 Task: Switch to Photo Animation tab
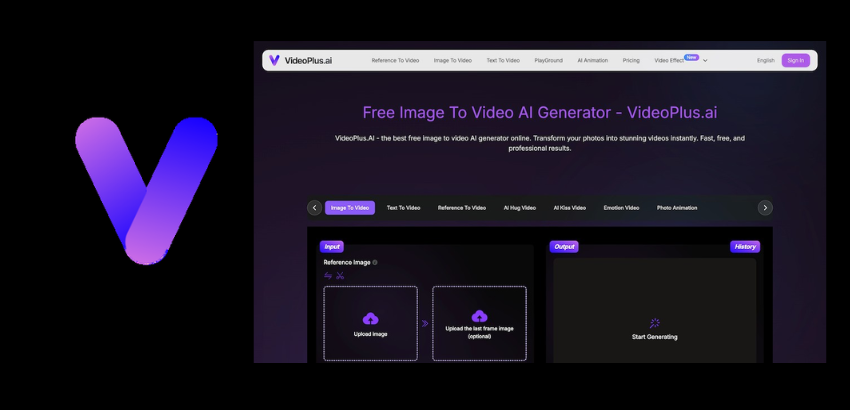pyautogui.click(x=677, y=208)
